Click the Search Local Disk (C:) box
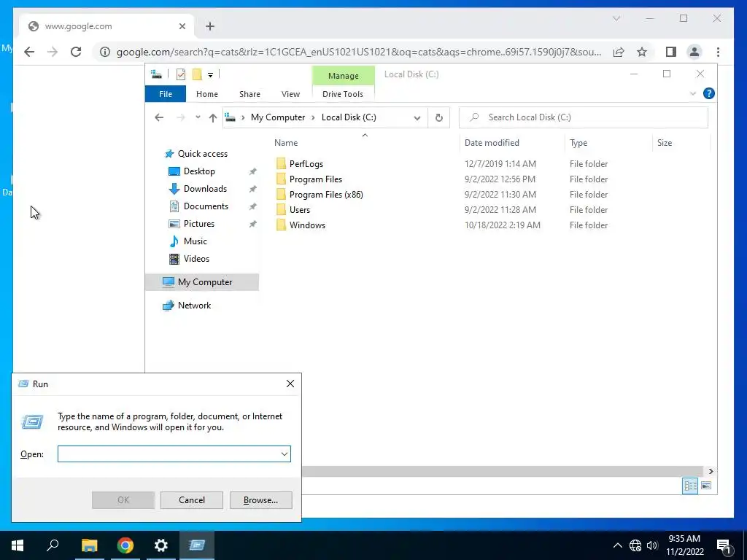The width and height of the screenshot is (747, 560). [583, 117]
